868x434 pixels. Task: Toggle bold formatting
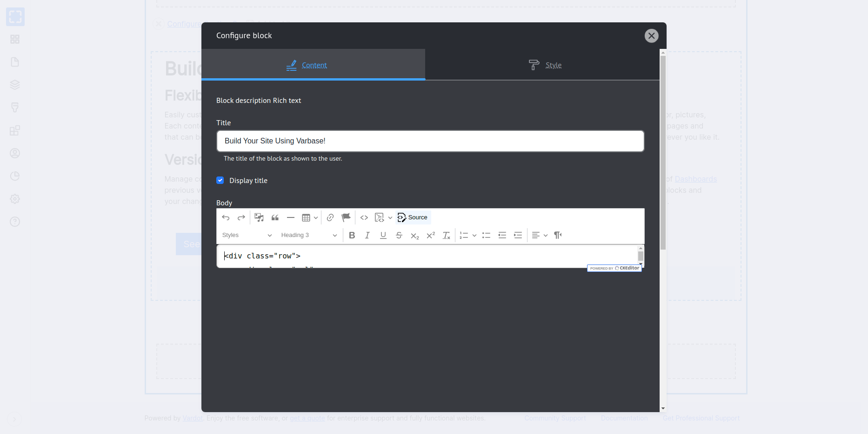pos(352,235)
